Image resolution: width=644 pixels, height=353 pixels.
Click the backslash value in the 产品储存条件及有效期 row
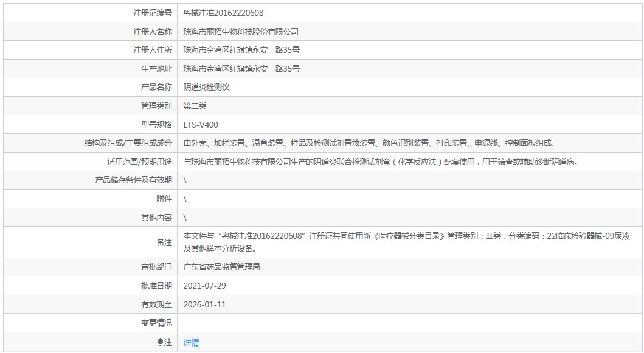pos(185,180)
